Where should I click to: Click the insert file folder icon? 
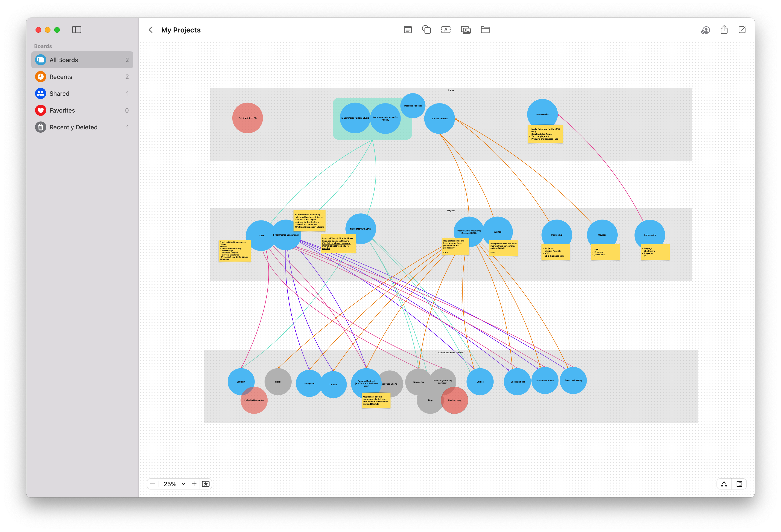pyautogui.click(x=485, y=30)
